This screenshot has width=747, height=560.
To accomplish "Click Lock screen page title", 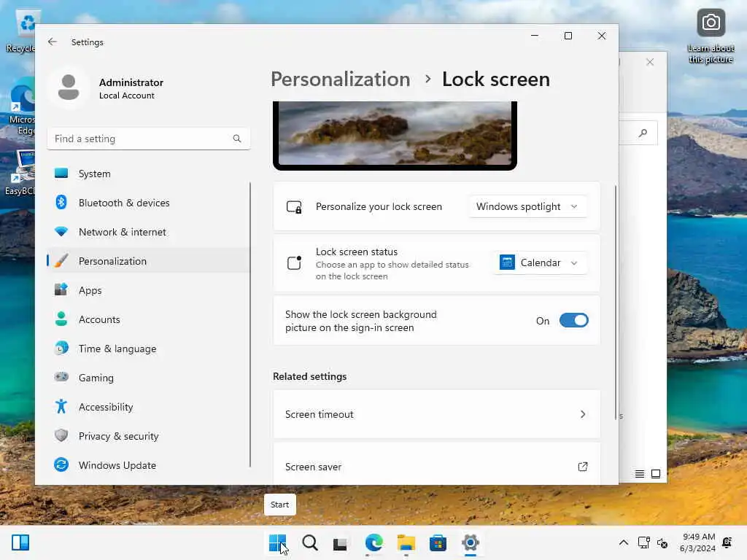I will pyautogui.click(x=496, y=79).
